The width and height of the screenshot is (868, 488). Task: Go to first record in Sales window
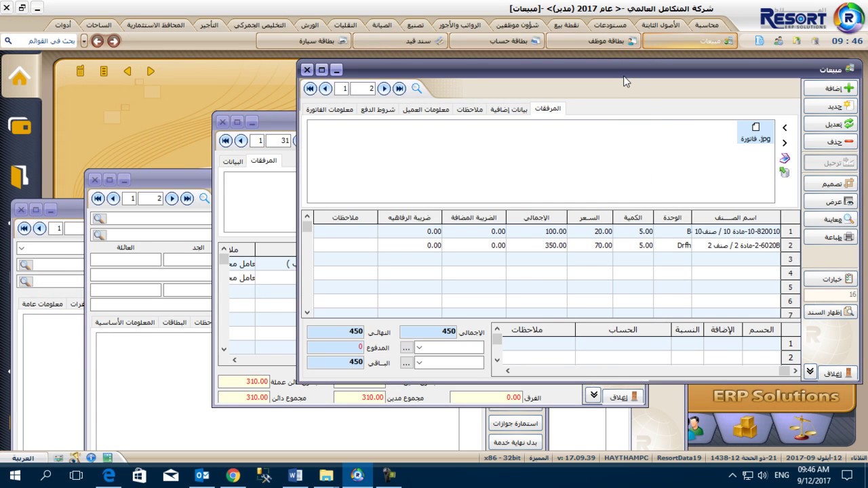[310, 89]
